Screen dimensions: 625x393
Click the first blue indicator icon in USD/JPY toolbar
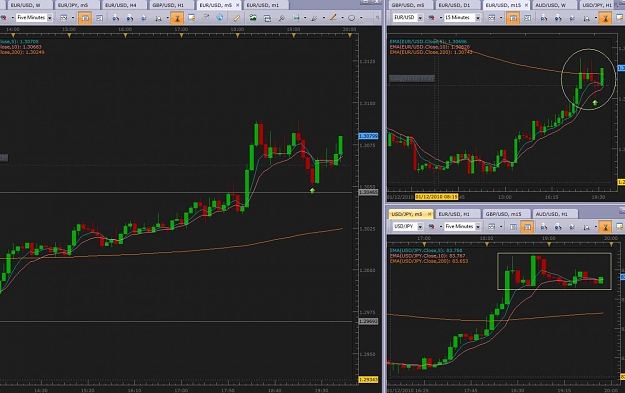click(x=544, y=226)
